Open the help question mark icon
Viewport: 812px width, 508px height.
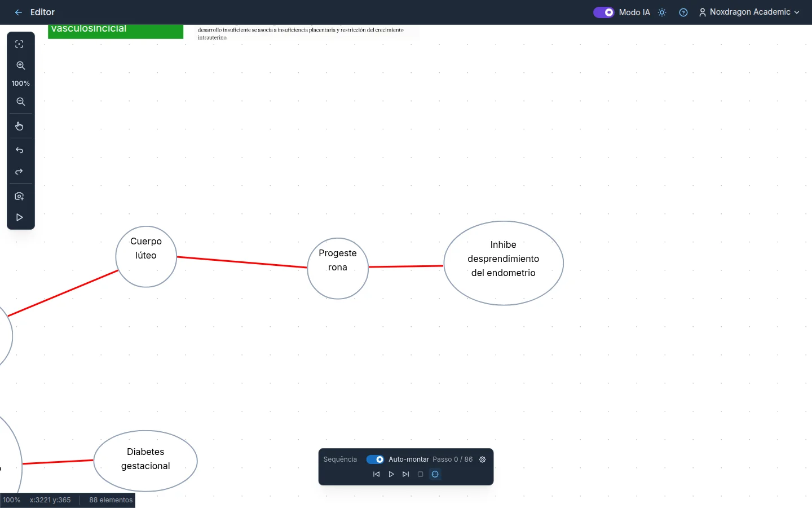[683, 12]
